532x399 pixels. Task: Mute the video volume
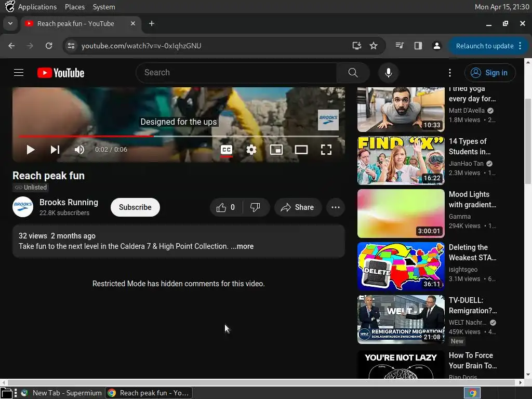pos(79,150)
